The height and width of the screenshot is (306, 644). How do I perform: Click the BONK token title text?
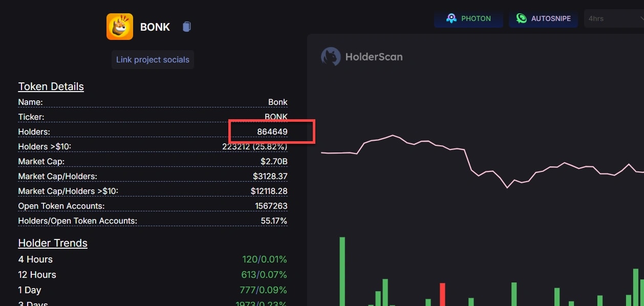point(155,27)
